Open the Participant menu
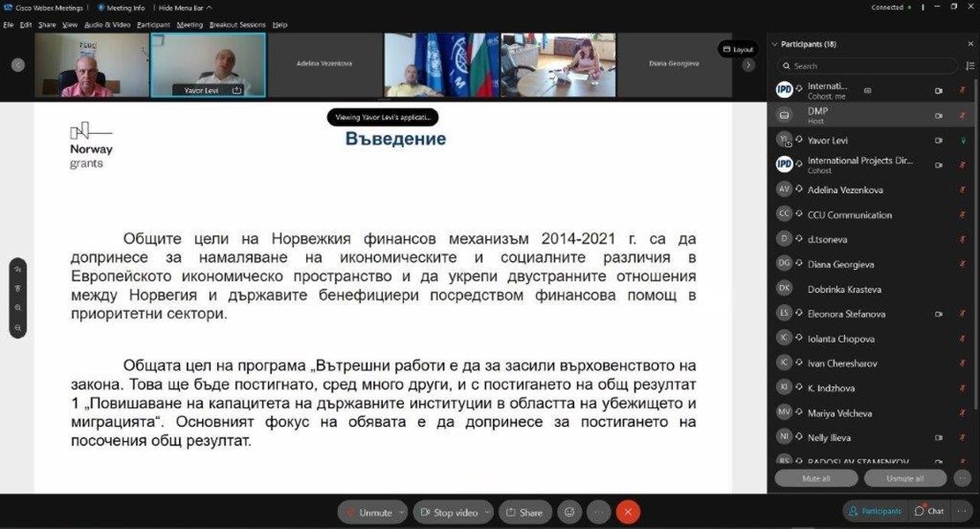980x529 pixels. click(153, 25)
